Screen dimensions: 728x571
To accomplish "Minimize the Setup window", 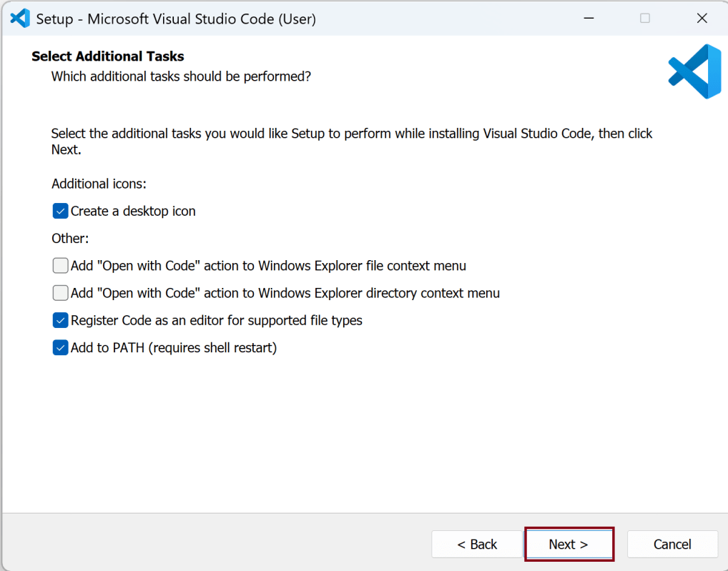I will pos(589,19).
